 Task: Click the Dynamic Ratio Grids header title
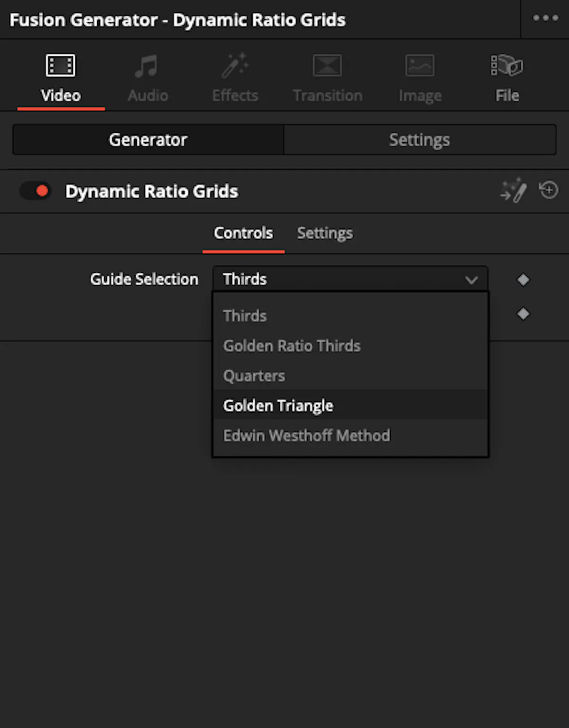pos(152,191)
